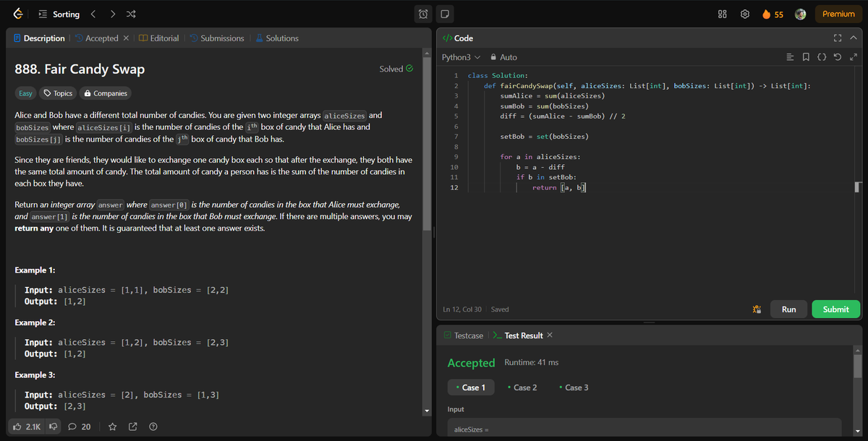Open the user profile avatar

(x=801, y=14)
